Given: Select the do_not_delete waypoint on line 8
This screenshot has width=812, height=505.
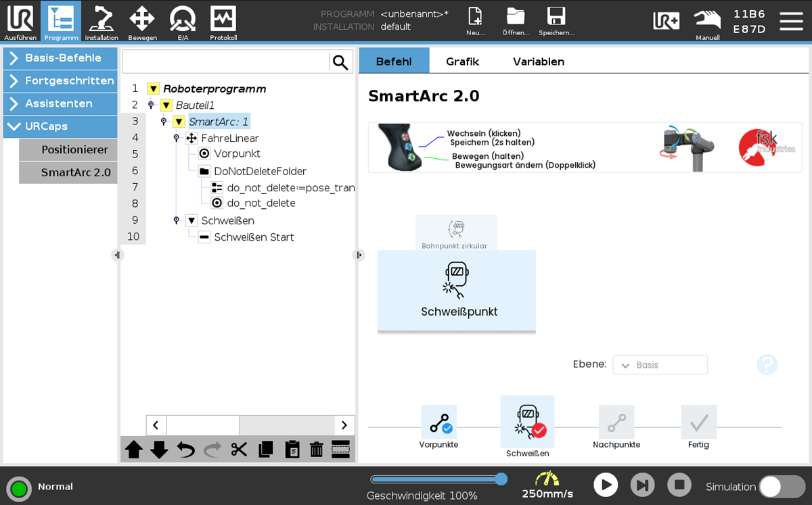Looking at the screenshot, I should pos(261,203).
